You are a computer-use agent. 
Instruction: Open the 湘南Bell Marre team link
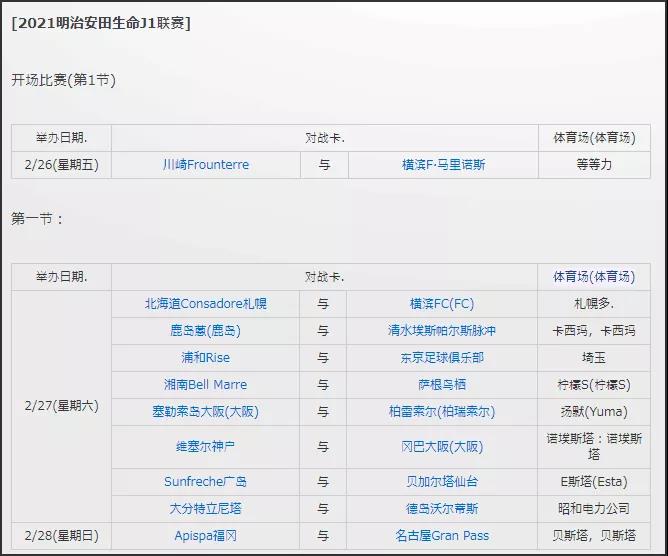[x=205, y=385]
